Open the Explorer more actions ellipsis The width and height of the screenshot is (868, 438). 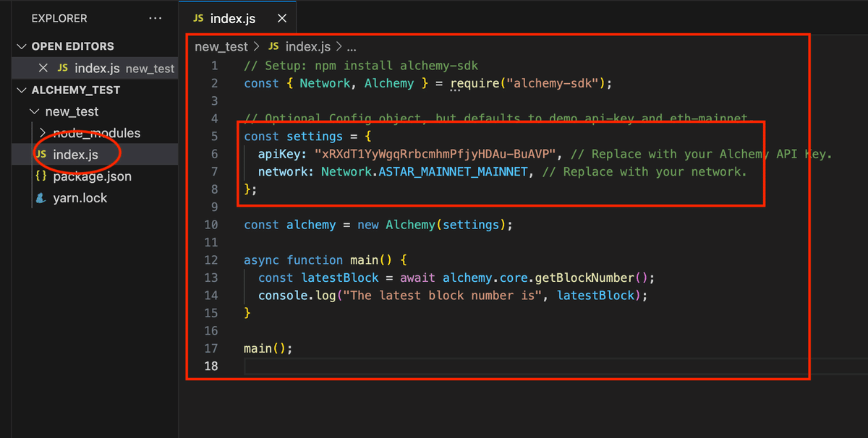[x=155, y=18]
